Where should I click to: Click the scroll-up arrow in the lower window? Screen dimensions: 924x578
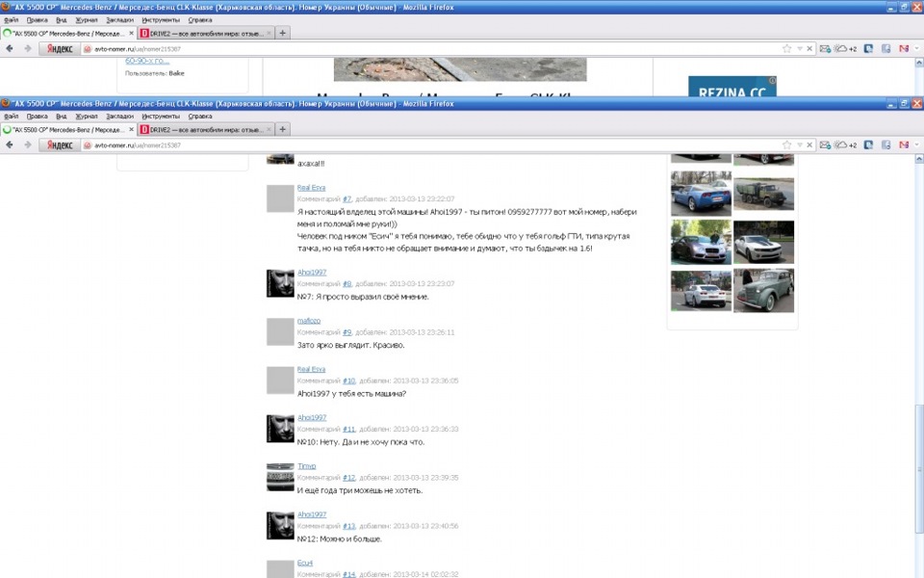[x=918, y=159]
